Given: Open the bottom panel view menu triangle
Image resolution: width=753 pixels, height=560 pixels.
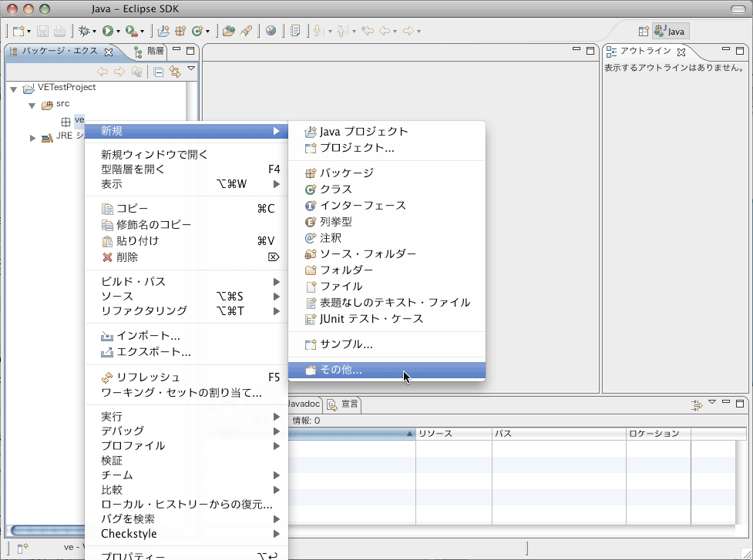Looking at the screenshot, I should click(712, 402).
